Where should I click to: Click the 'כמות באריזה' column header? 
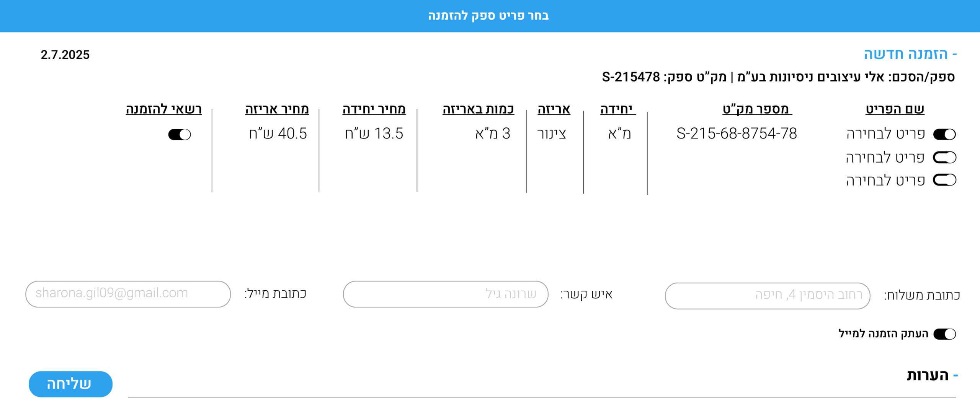(x=478, y=109)
